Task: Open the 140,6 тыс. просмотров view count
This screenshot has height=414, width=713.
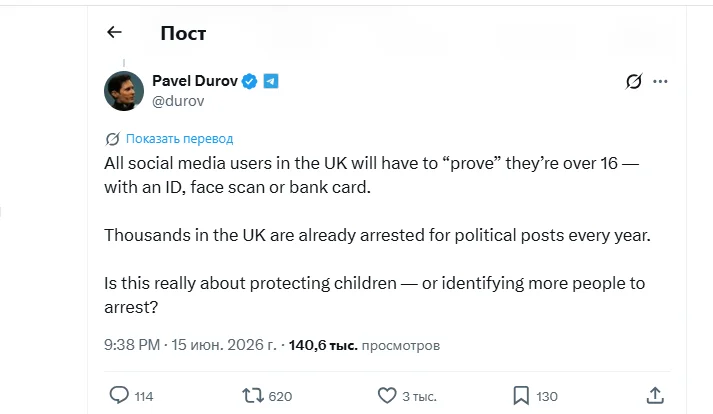Action: tap(364, 345)
